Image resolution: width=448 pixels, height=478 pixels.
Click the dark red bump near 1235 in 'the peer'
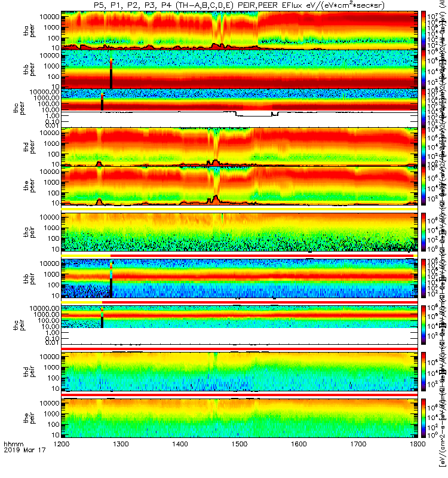tap(99, 201)
